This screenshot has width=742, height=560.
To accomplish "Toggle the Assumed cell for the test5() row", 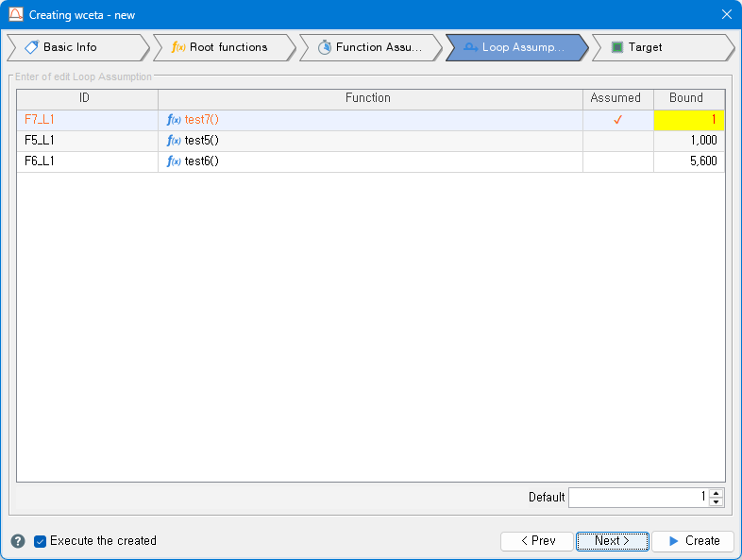I will (617, 141).
